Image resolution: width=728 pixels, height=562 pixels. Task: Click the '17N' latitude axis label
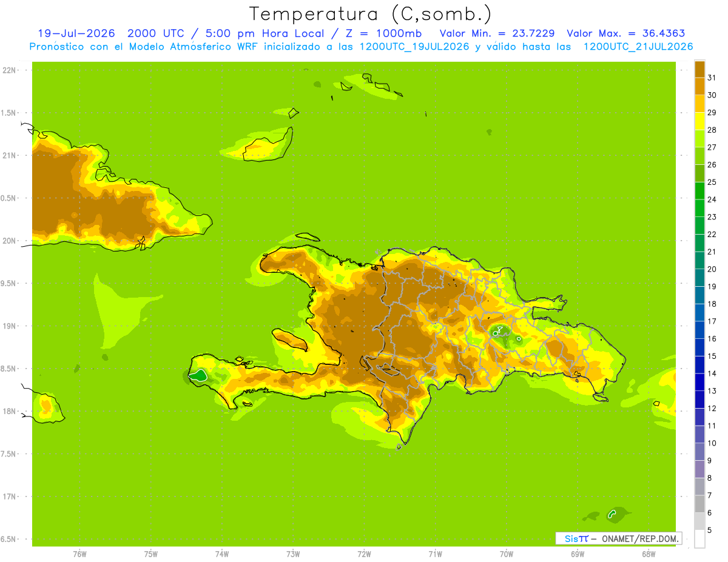(x=8, y=497)
